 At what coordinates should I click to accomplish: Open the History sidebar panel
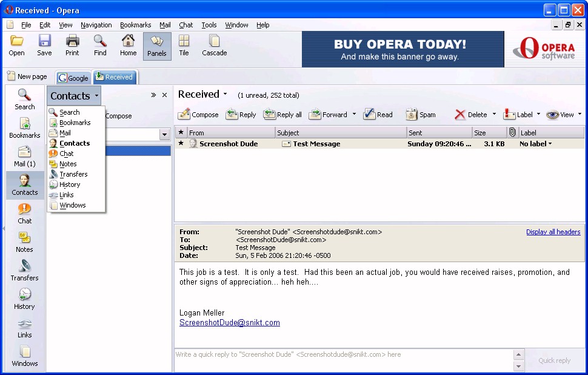coord(24,299)
